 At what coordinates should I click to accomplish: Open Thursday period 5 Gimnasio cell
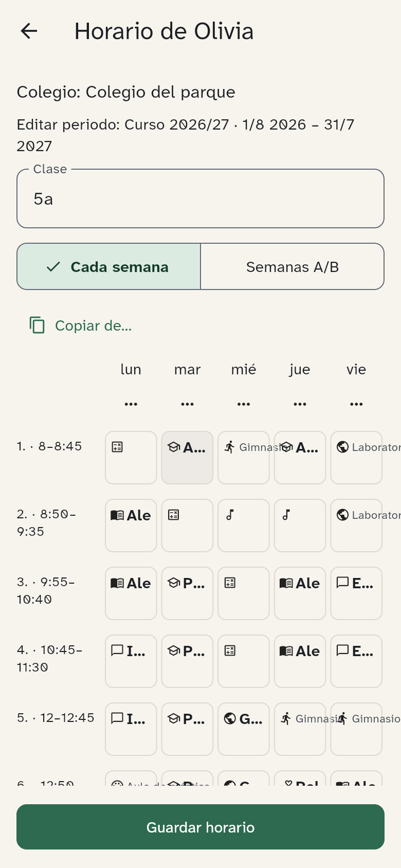300,729
